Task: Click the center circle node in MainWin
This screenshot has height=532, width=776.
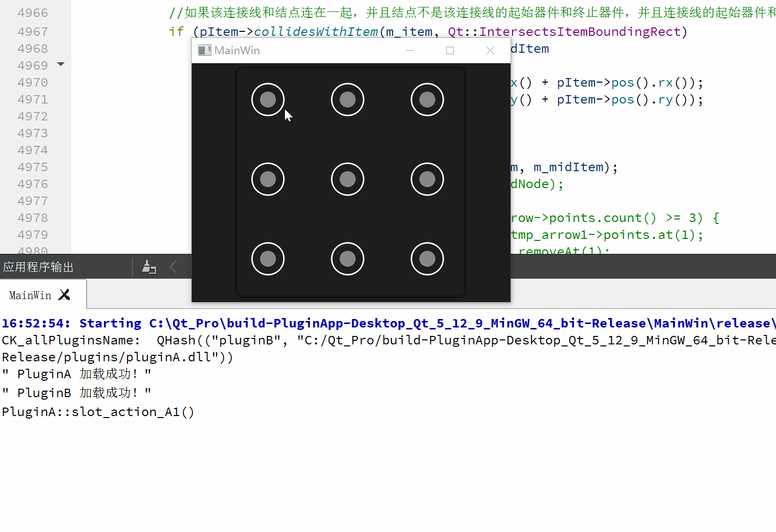Action: 348,179
